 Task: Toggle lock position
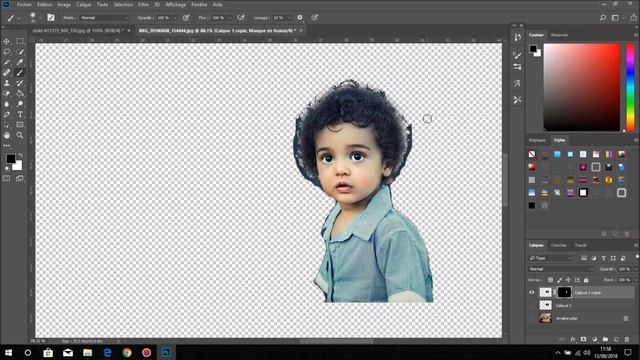[x=568, y=280]
